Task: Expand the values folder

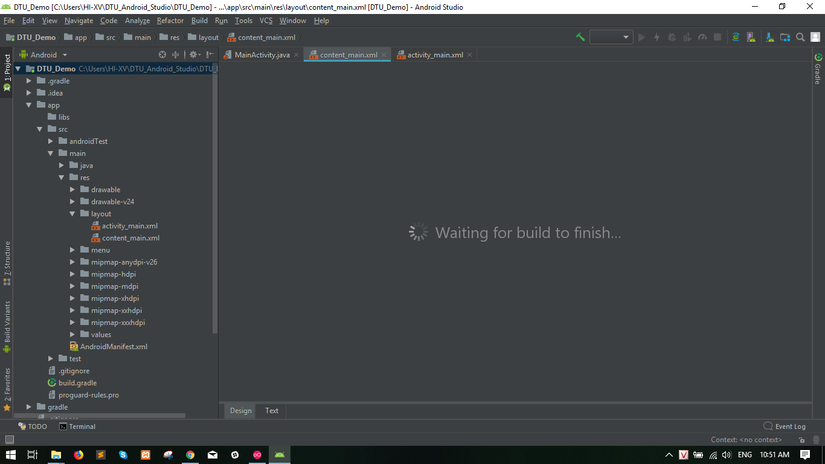Action: pyautogui.click(x=73, y=335)
